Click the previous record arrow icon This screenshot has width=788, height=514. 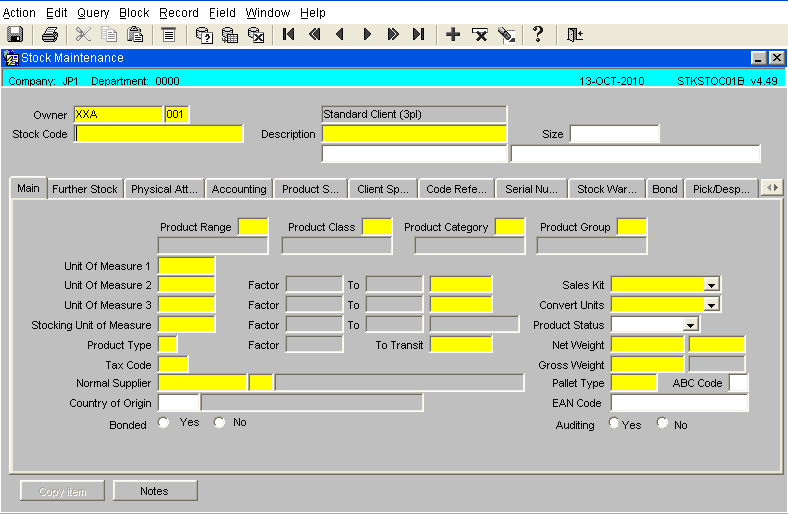(x=340, y=35)
